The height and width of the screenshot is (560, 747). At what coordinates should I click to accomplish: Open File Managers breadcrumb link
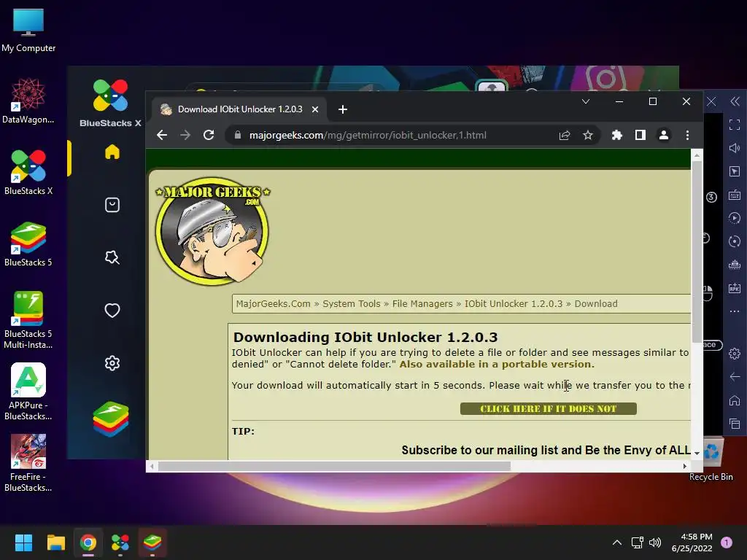point(422,304)
